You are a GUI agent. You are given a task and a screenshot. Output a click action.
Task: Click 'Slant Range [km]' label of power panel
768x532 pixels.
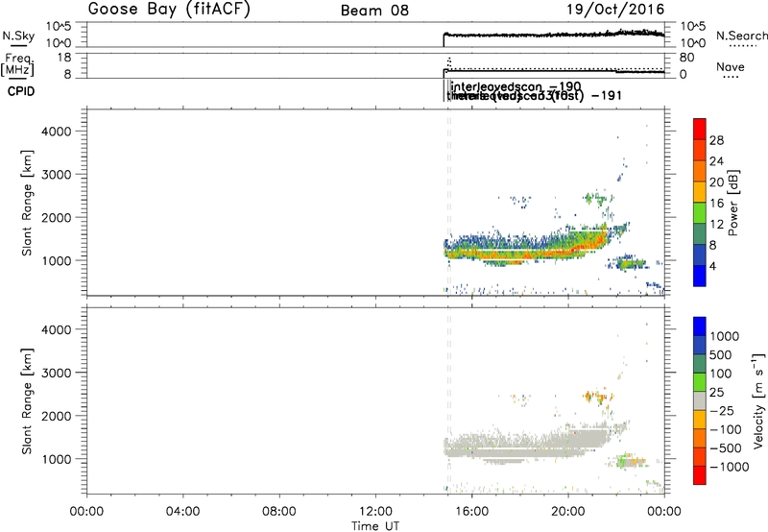(27, 203)
